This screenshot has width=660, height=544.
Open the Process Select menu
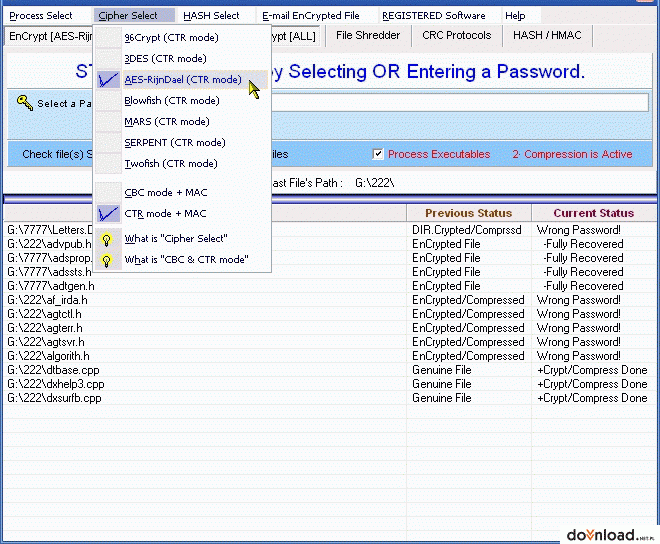[x=41, y=16]
